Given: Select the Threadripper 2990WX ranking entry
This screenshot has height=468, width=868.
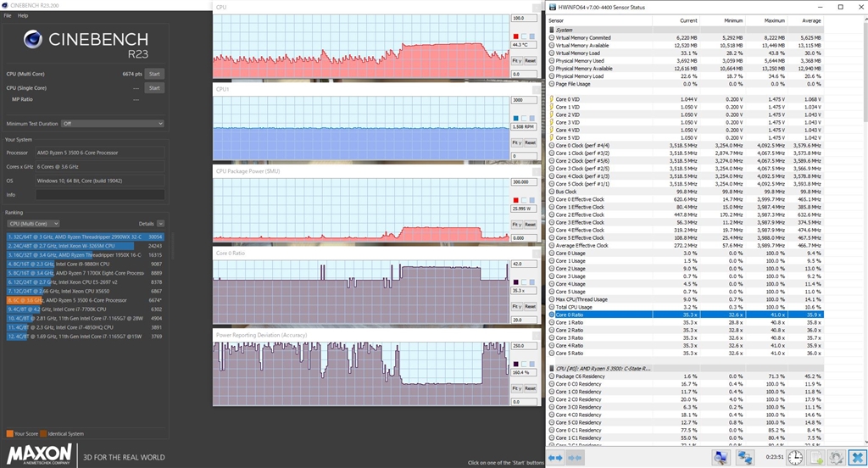Looking at the screenshot, I should [86, 237].
